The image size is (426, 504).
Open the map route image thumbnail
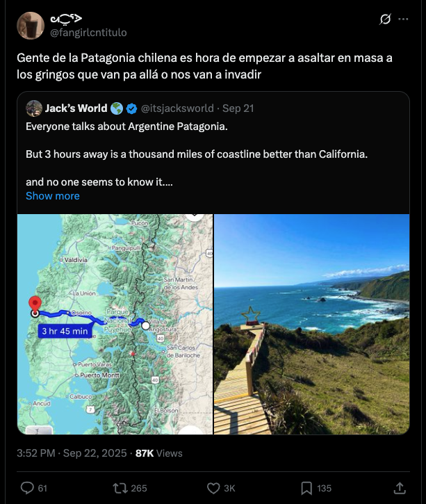pos(115,325)
